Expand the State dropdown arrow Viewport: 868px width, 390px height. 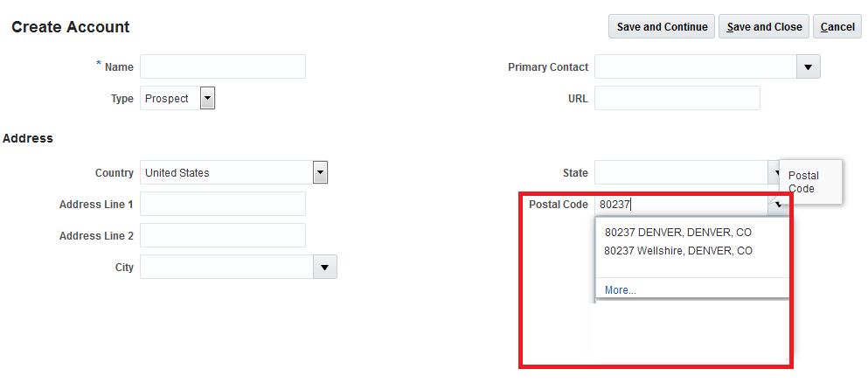773,173
